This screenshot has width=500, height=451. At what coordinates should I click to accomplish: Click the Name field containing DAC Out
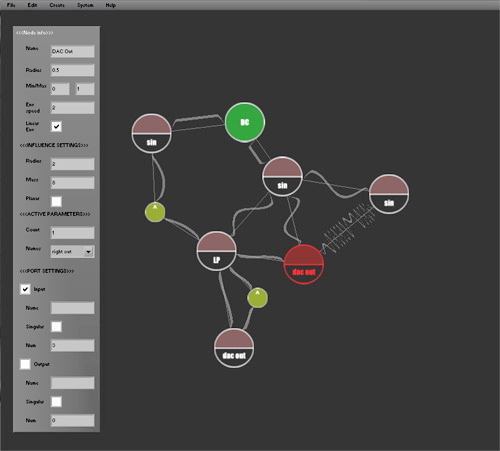point(72,51)
